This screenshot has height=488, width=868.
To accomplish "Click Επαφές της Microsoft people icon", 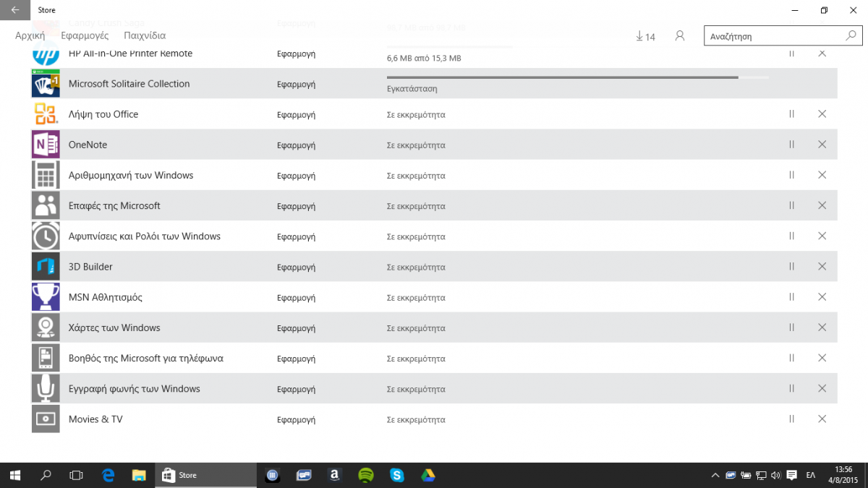I will [x=46, y=205].
